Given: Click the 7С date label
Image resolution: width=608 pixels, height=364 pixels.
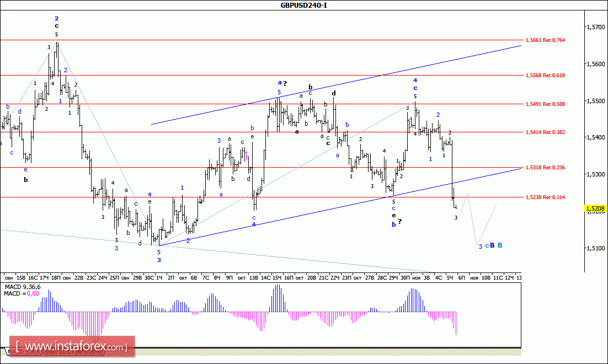Looking at the screenshot, I should pos(205,277).
